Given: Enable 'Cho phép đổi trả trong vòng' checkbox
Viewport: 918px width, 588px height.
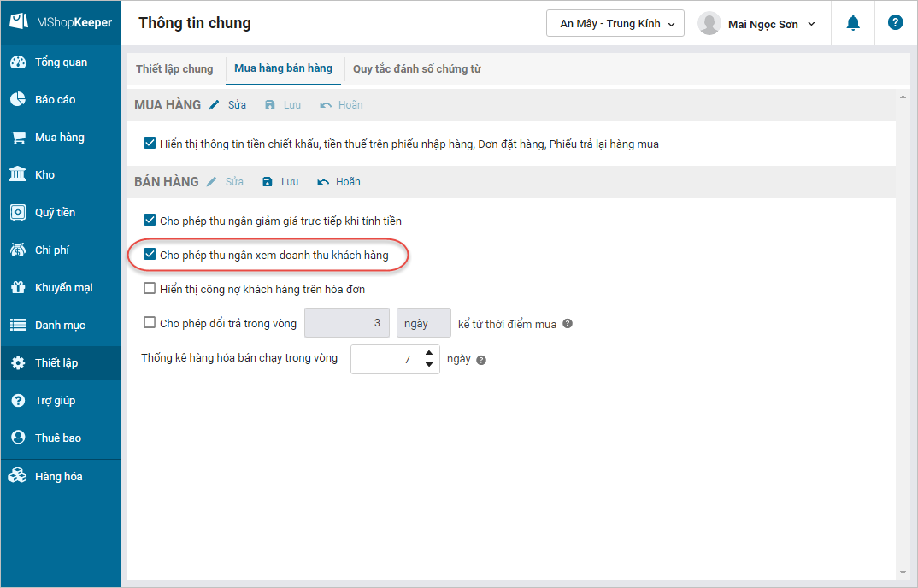Looking at the screenshot, I should (x=150, y=322).
